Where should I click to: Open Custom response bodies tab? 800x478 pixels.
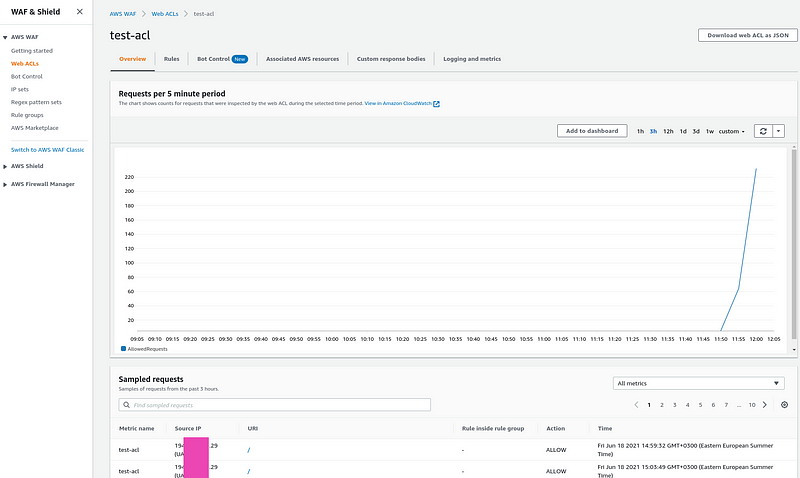pyautogui.click(x=391, y=59)
